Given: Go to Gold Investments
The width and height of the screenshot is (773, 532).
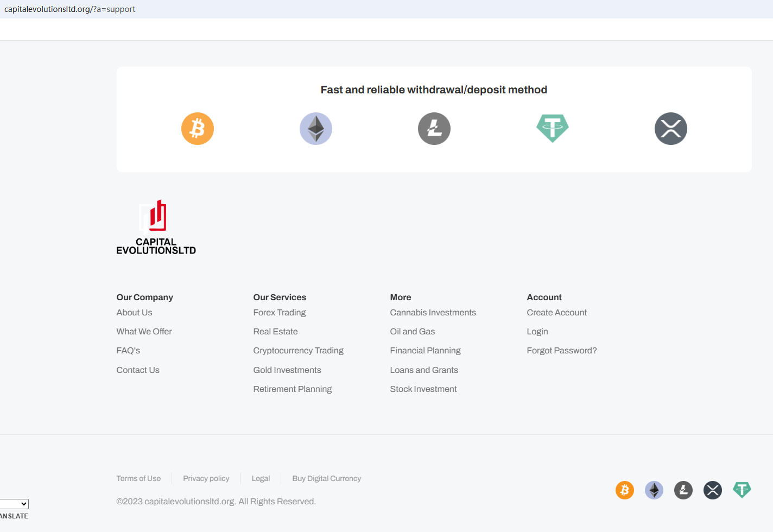Looking at the screenshot, I should pyautogui.click(x=287, y=370).
